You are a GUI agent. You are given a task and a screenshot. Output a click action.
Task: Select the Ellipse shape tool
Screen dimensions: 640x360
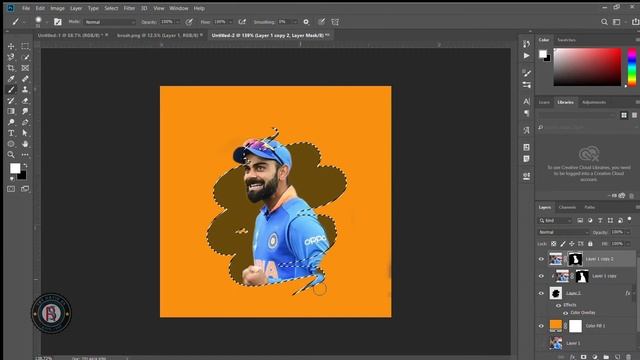(11, 144)
